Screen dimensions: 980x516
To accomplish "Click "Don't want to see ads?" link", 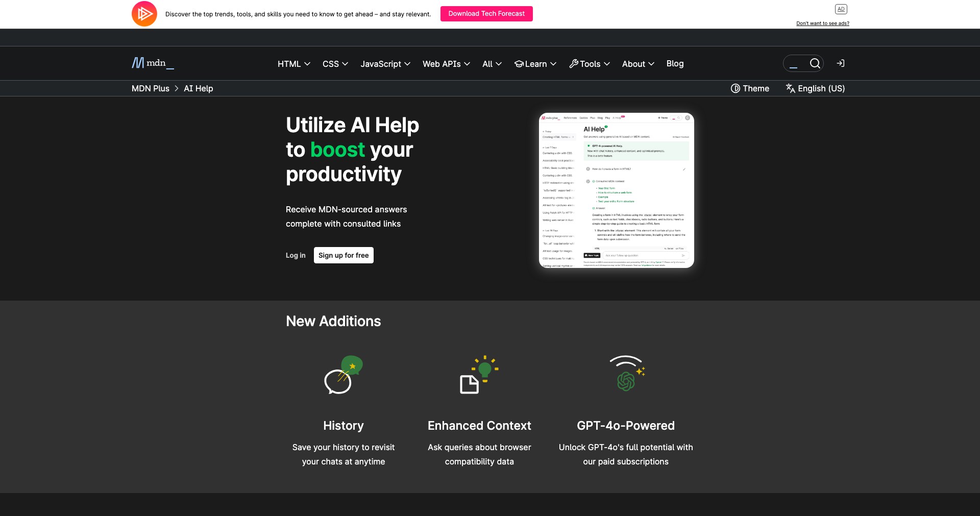I will click(823, 23).
